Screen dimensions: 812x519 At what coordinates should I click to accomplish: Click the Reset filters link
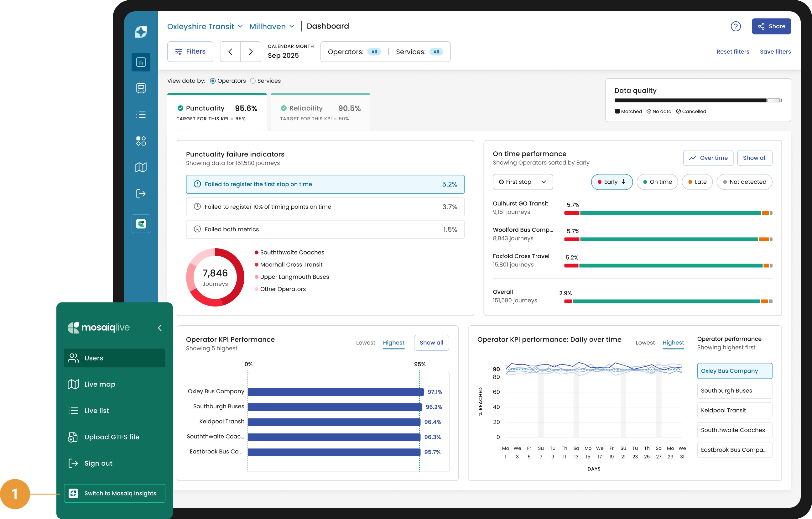[x=732, y=52]
